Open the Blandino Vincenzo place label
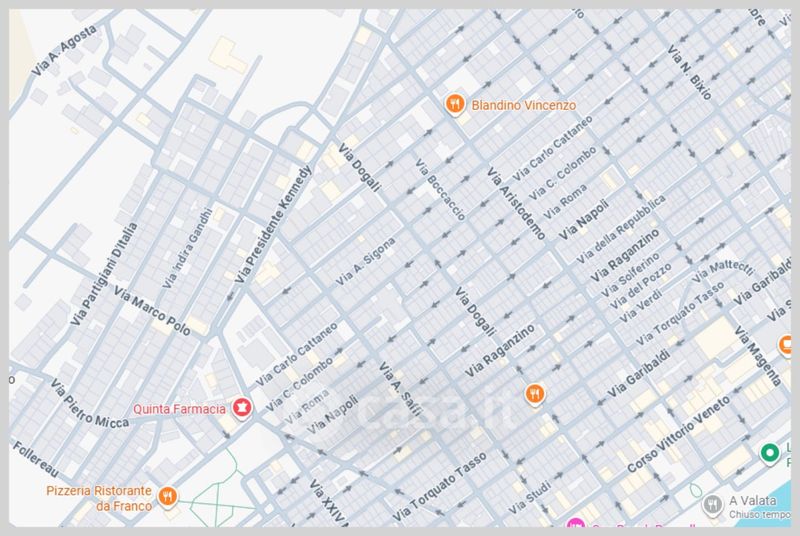 tap(519, 104)
